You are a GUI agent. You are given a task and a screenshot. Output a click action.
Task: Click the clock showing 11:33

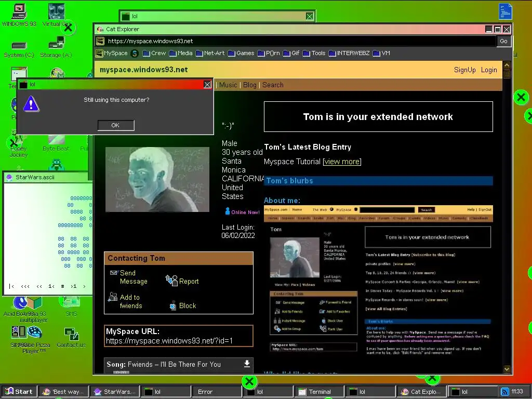coord(517,392)
